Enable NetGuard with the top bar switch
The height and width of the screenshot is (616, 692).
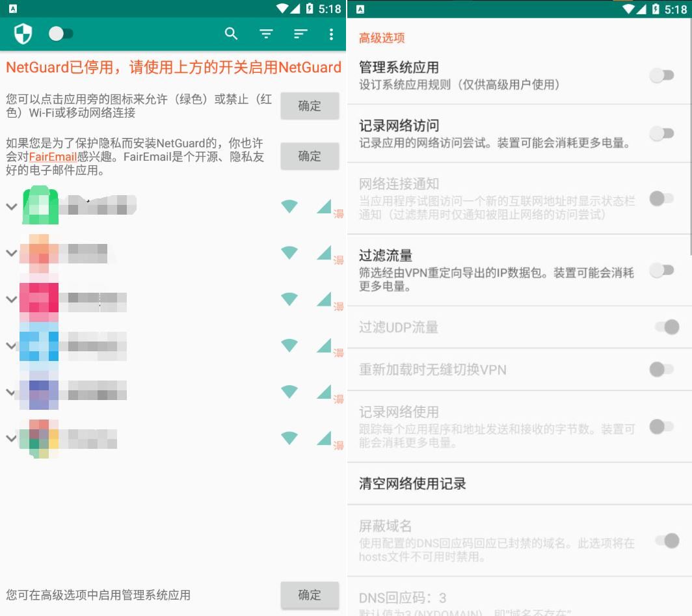click(61, 34)
